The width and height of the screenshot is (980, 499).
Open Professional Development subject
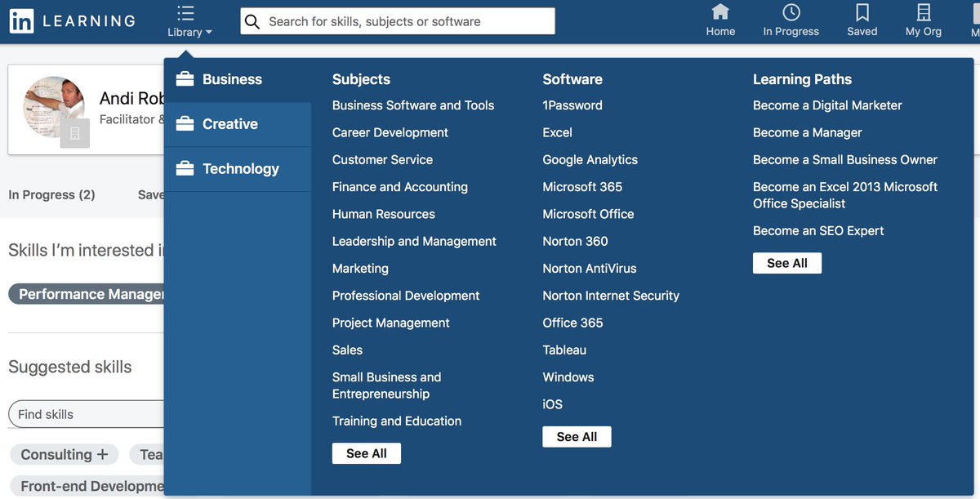coord(406,296)
